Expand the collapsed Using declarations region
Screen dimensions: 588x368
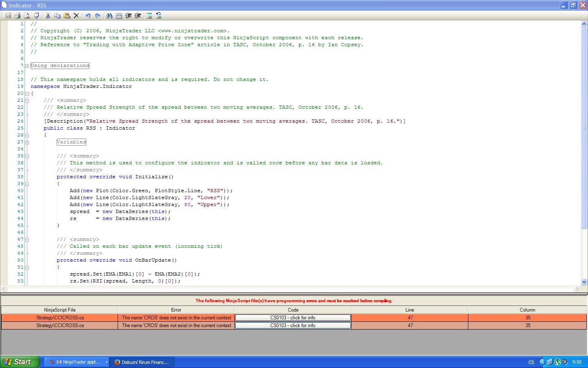pos(27,66)
